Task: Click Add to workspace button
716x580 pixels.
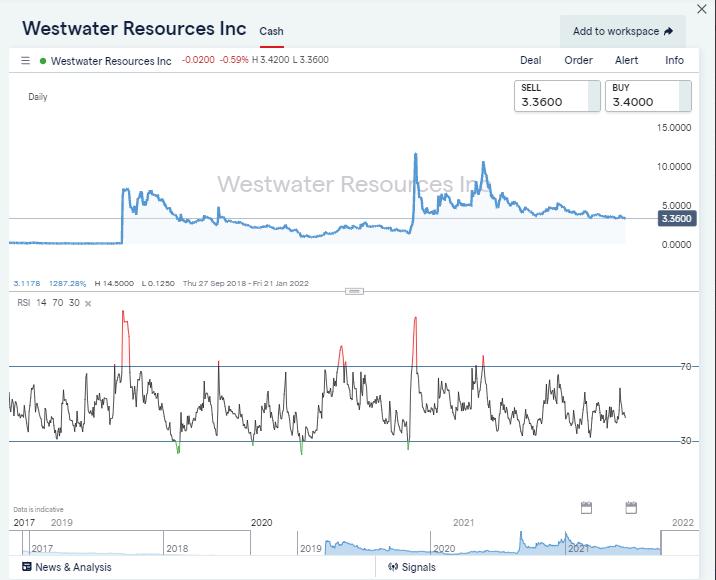Action: 623,31
